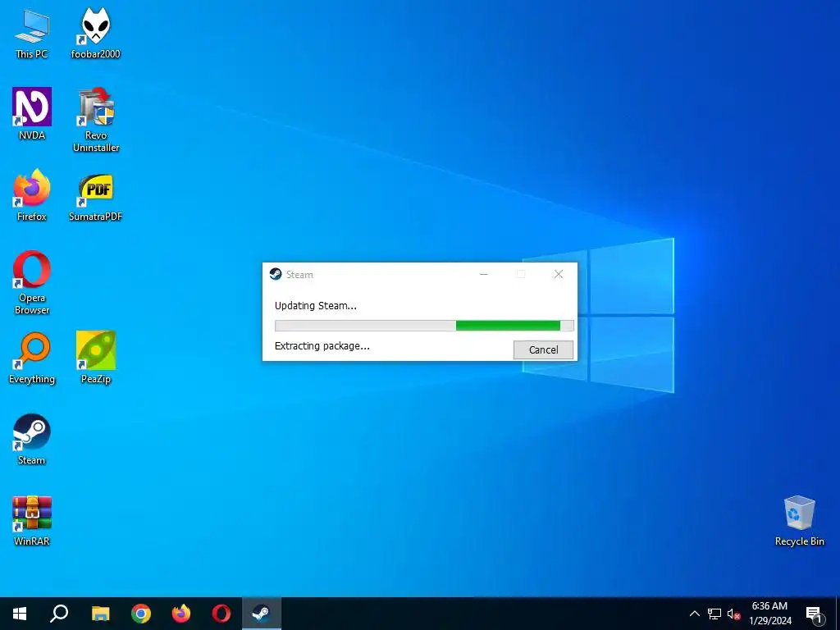The height and width of the screenshot is (630, 840).
Task: Select the WinRAR desktop shortcut
Action: [32, 521]
